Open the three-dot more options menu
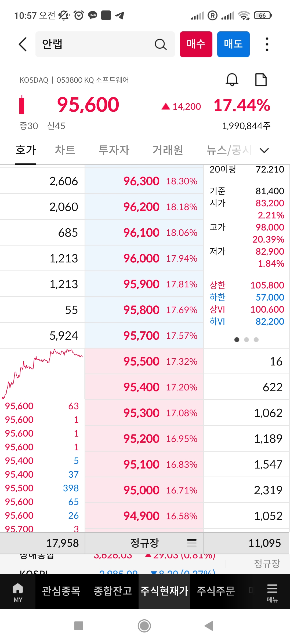The image size is (290, 644). pyautogui.click(x=267, y=44)
